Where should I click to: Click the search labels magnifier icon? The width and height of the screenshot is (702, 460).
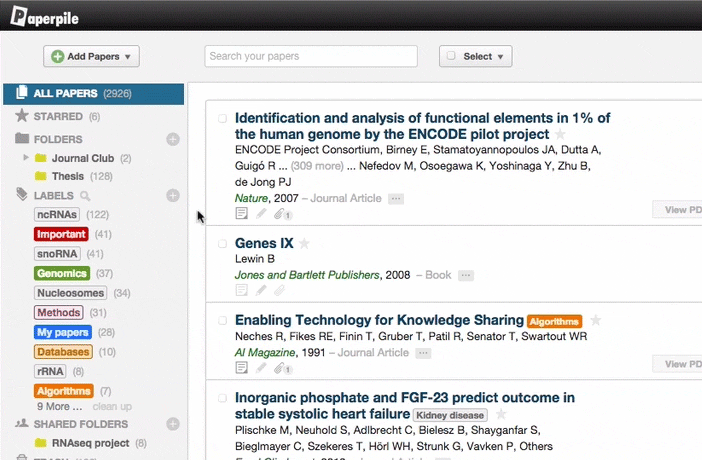(85, 196)
